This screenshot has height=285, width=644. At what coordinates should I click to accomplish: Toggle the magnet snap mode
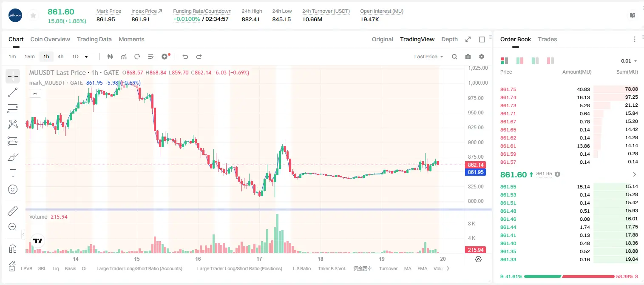click(x=13, y=249)
